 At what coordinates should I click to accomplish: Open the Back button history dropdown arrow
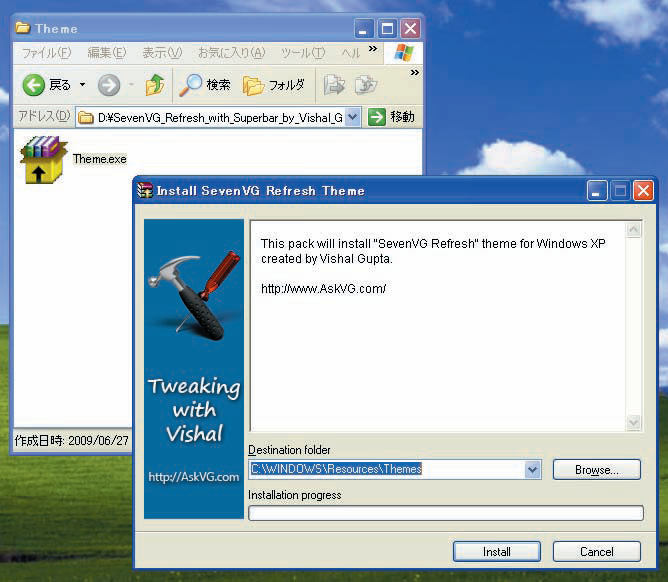pyautogui.click(x=82, y=85)
